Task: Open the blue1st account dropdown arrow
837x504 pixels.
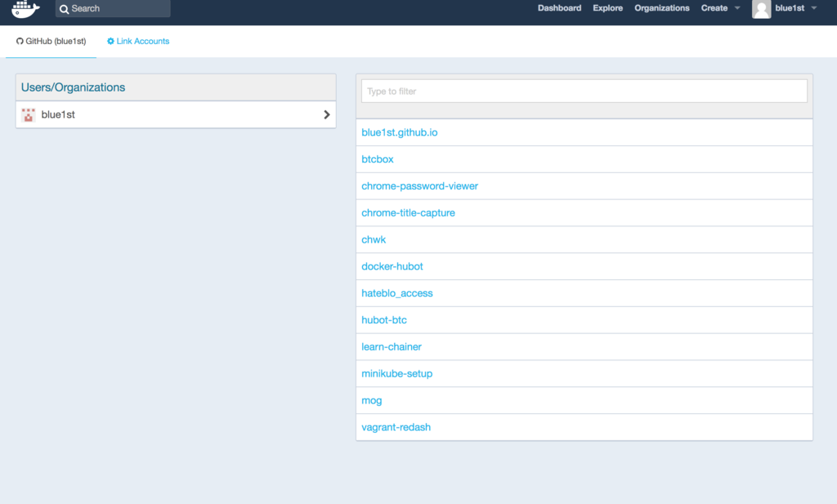Action: [814, 8]
